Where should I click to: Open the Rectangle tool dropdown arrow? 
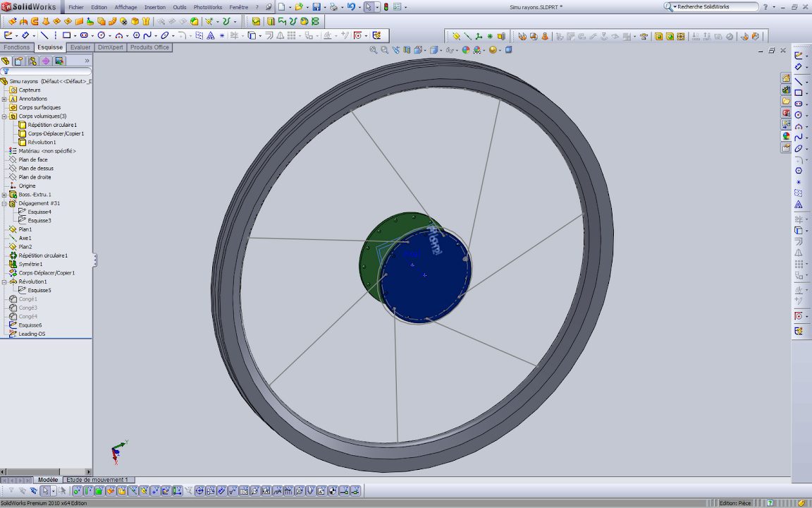click(x=75, y=36)
